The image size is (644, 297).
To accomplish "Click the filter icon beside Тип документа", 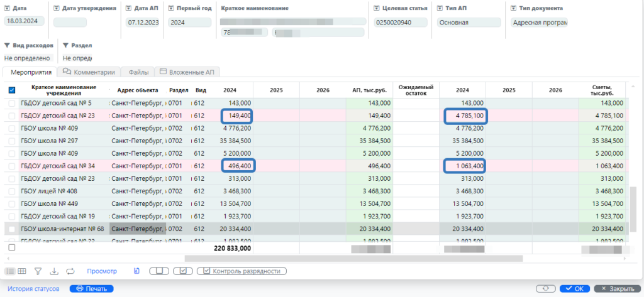I will [513, 9].
